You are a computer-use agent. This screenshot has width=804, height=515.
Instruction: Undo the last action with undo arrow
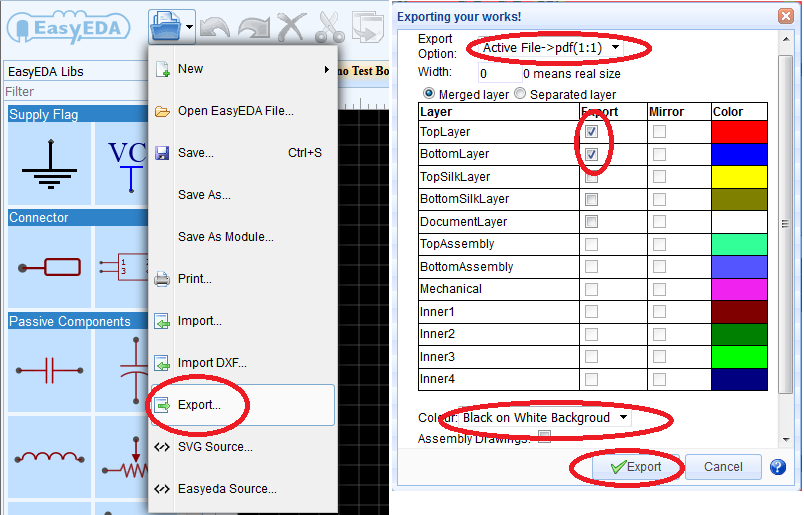click(x=215, y=27)
